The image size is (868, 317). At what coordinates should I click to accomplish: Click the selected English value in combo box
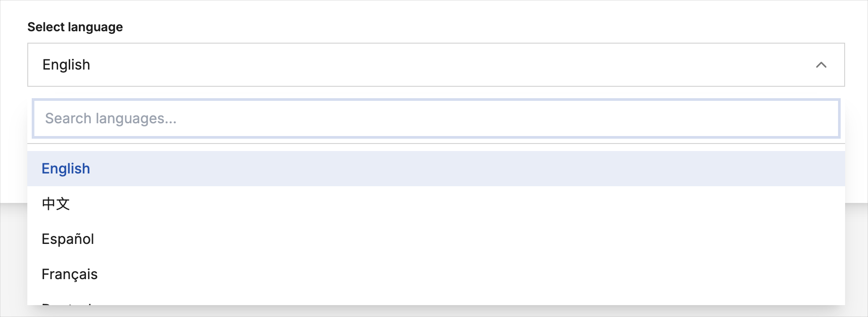[67, 65]
